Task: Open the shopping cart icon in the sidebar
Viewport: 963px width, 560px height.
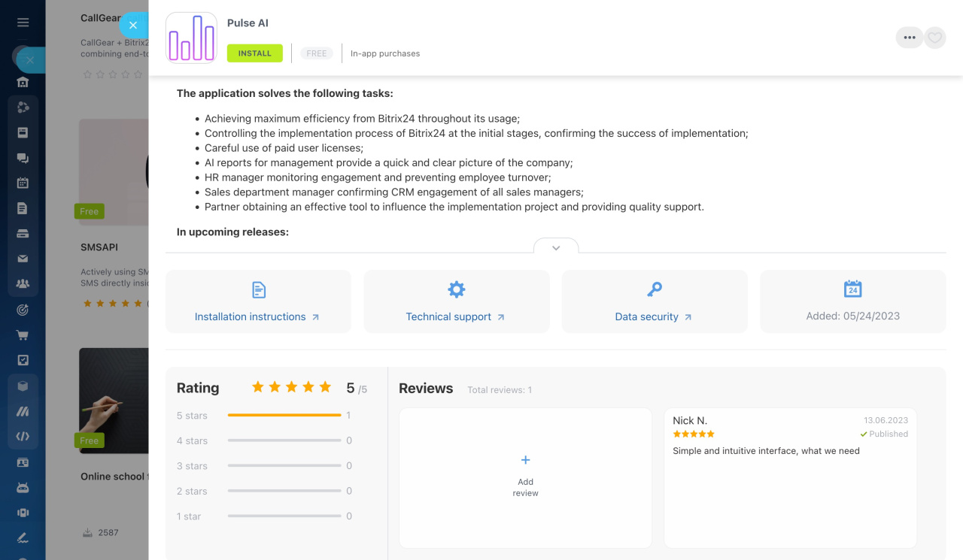Action: [x=23, y=334]
